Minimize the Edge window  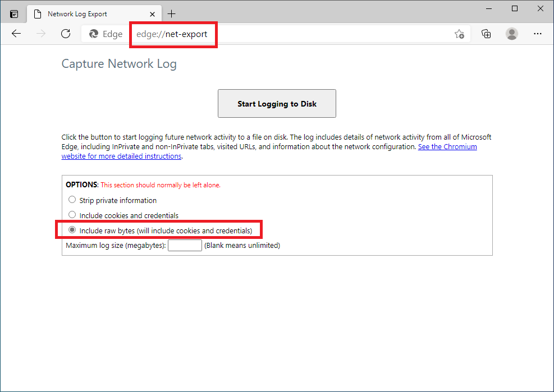(x=489, y=8)
